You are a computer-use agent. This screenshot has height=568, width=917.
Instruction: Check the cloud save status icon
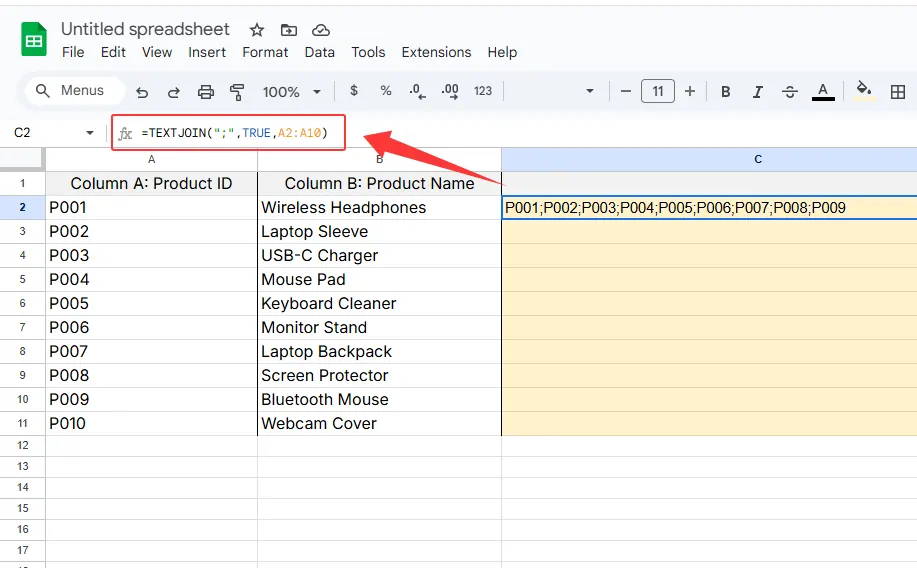coord(321,30)
